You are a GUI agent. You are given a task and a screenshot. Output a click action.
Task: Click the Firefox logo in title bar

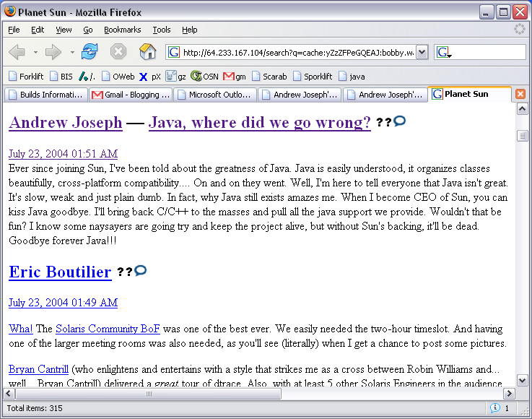tap(10, 12)
